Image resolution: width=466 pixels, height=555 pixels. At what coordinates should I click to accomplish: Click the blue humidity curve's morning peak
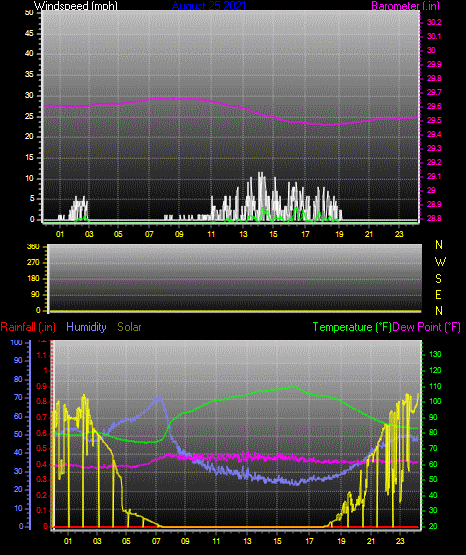click(x=159, y=398)
